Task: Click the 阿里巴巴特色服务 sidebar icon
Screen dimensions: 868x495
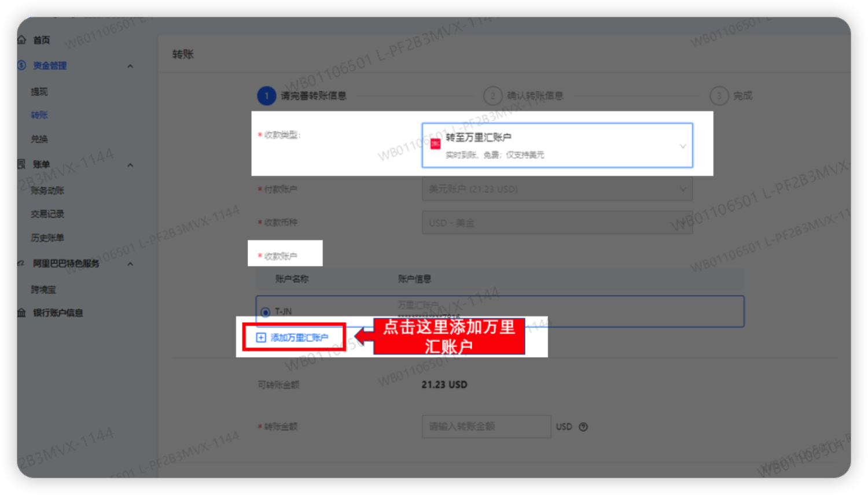Action: [x=22, y=263]
